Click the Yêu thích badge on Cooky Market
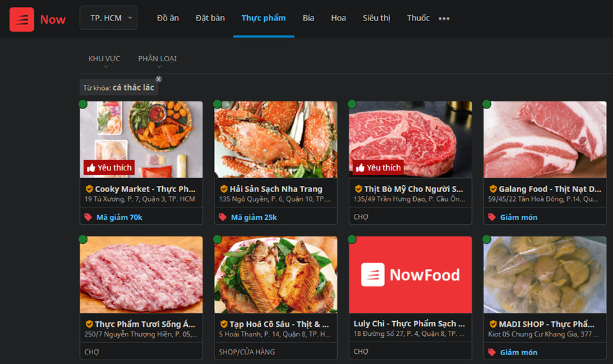Screen dimensions: 613x364 click(109, 168)
